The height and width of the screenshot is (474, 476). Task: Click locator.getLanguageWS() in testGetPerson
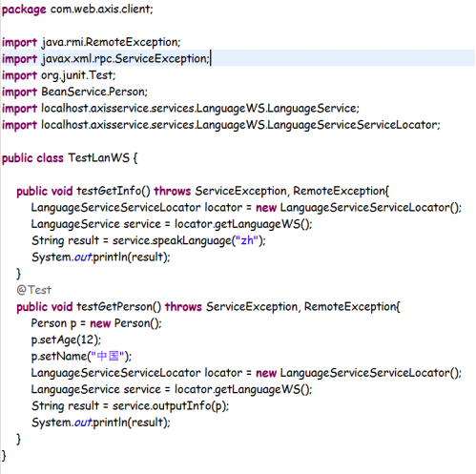243,389
